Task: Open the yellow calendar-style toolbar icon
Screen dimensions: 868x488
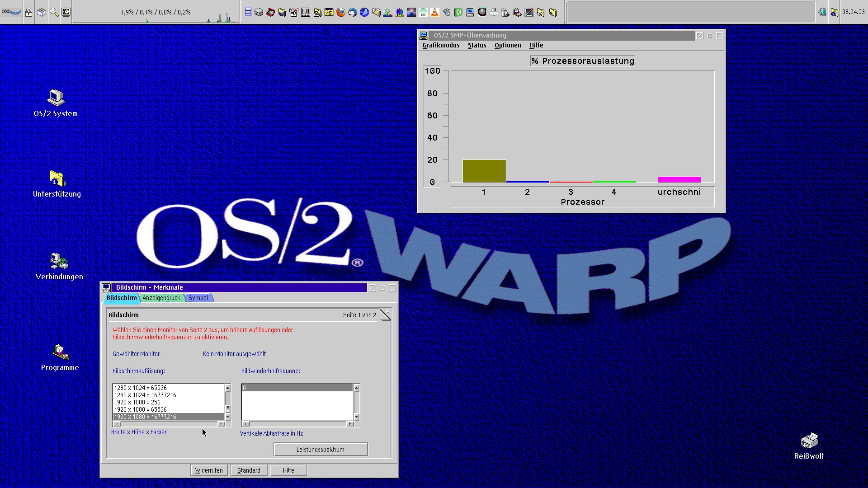Action: tap(329, 12)
